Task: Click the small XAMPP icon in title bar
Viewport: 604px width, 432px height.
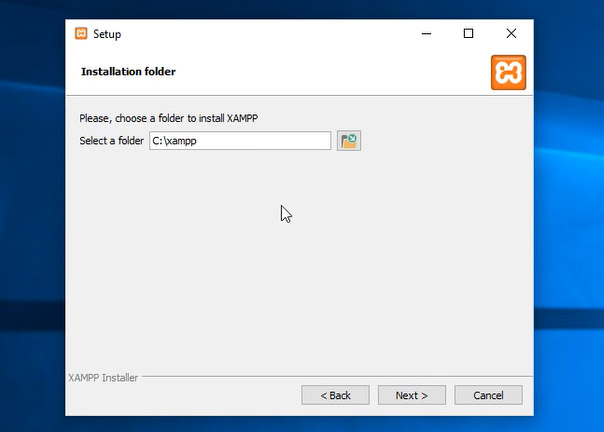Action: pyautogui.click(x=81, y=34)
